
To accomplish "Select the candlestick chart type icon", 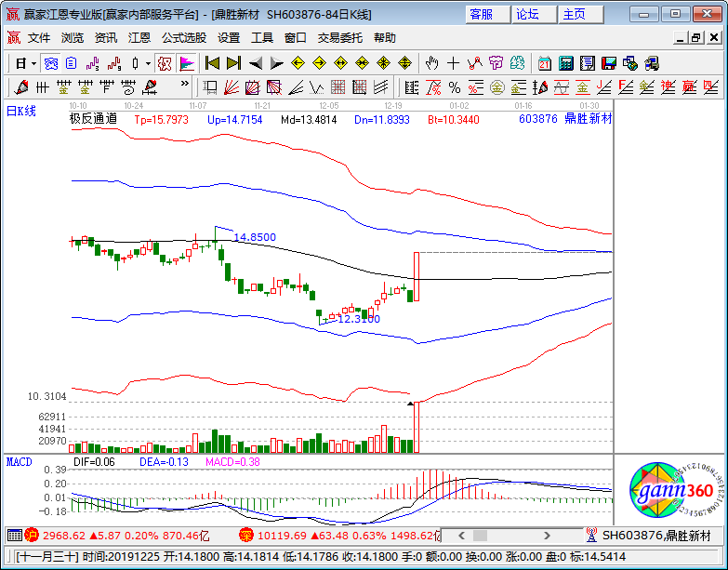I will click(135, 63).
